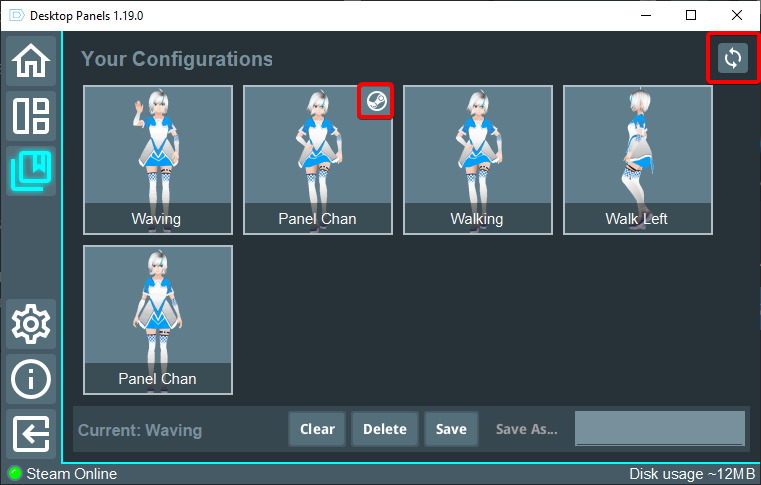Click the 'Current: Waving' label
This screenshot has width=761, height=485.
(x=140, y=430)
